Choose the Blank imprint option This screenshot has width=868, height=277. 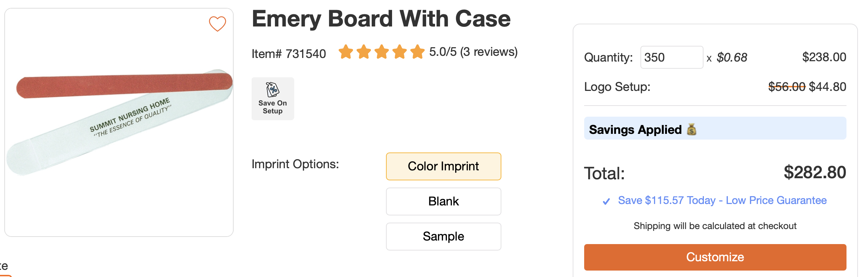click(443, 201)
